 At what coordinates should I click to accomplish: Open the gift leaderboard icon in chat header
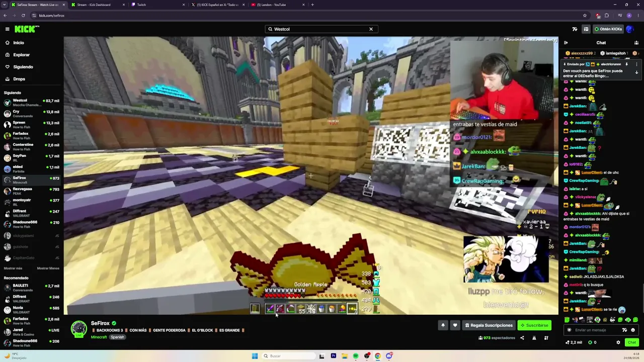pos(636,43)
